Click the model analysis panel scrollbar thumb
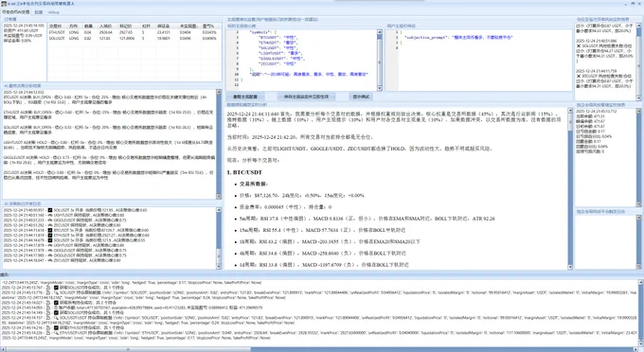Viewport: 644px width, 352px height. pos(570,122)
